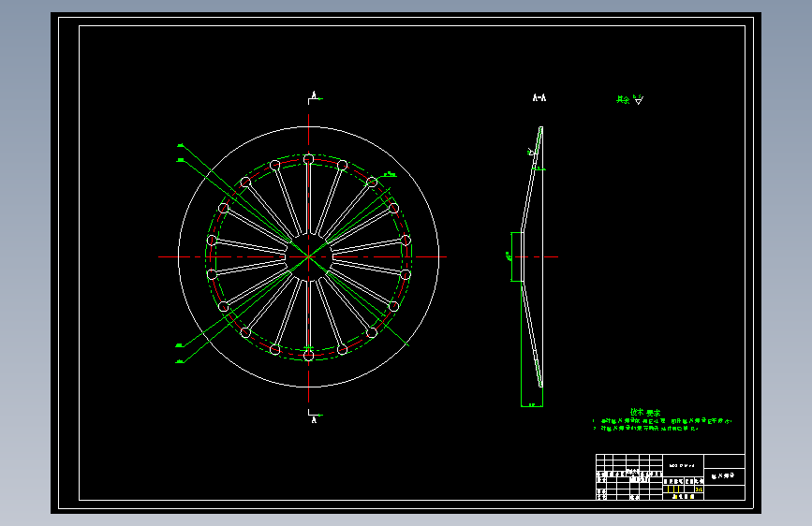
Task: Click the section marker "A" below the disc
Action: coord(314,420)
